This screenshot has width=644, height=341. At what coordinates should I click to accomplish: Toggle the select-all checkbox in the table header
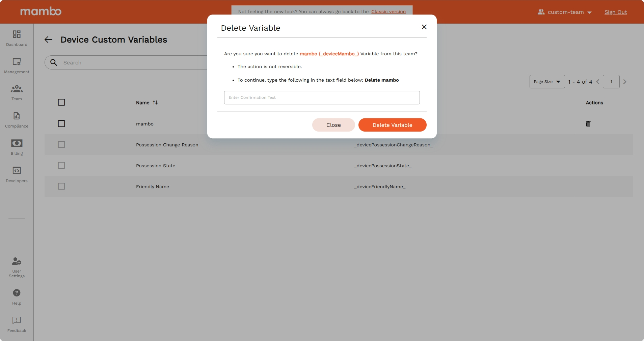click(x=61, y=102)
